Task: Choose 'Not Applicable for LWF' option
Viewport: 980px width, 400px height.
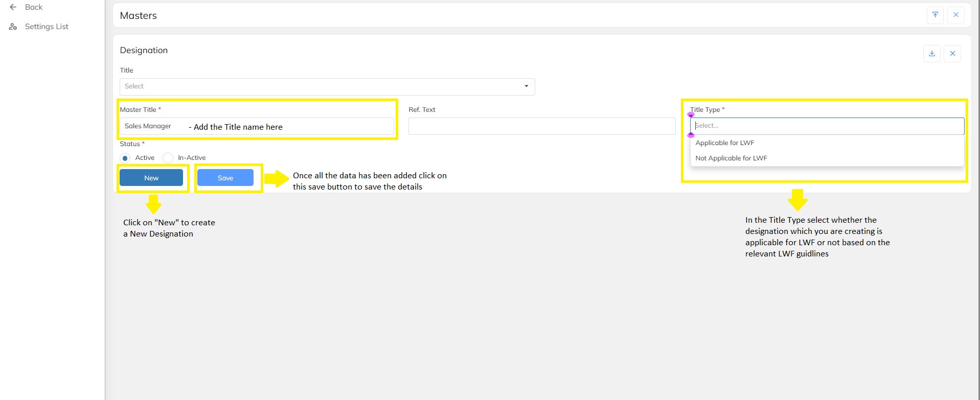Action: [827, 158]
